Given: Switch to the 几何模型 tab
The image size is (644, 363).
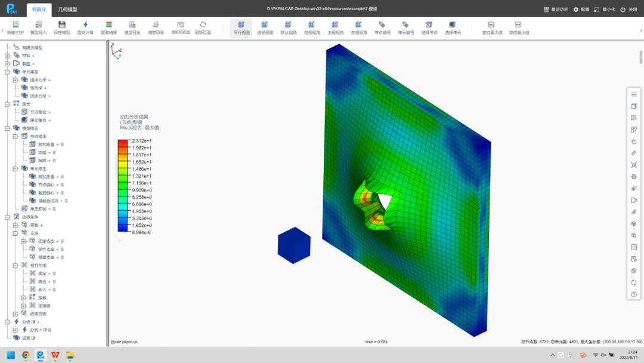Looking at the screenshot, I should click(67, 10).
